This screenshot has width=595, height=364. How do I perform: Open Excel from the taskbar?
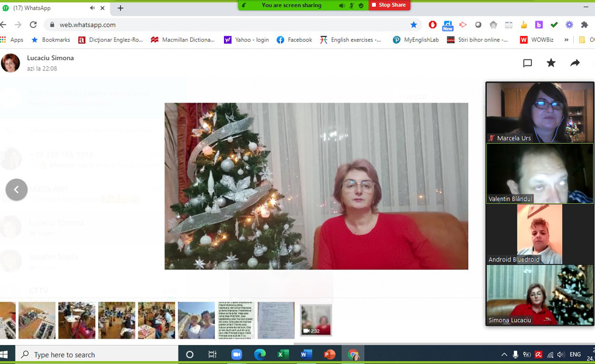pos(283,354)
